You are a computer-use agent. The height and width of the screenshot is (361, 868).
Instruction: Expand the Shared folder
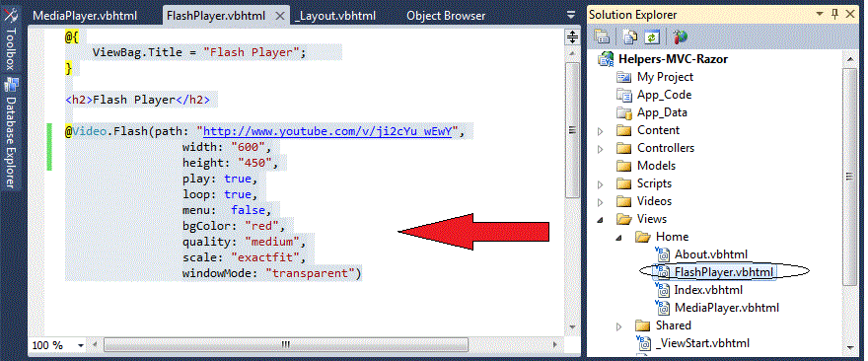click(619, 326)
